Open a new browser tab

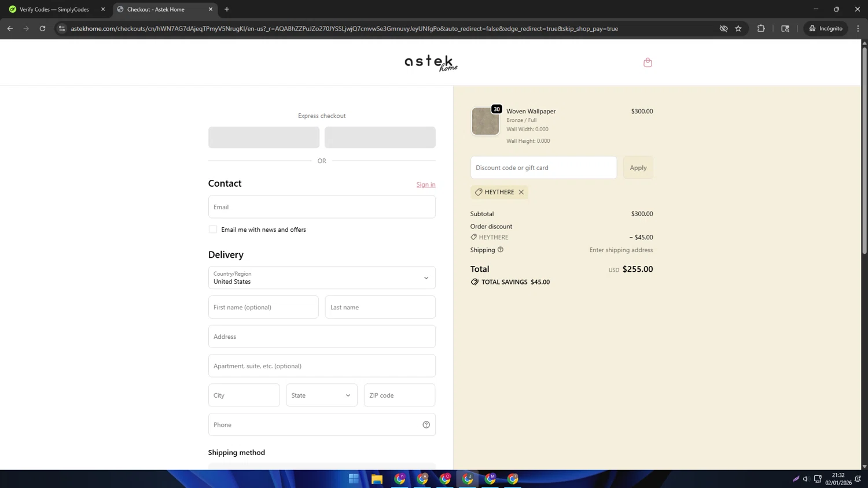(x=227, y=9)
